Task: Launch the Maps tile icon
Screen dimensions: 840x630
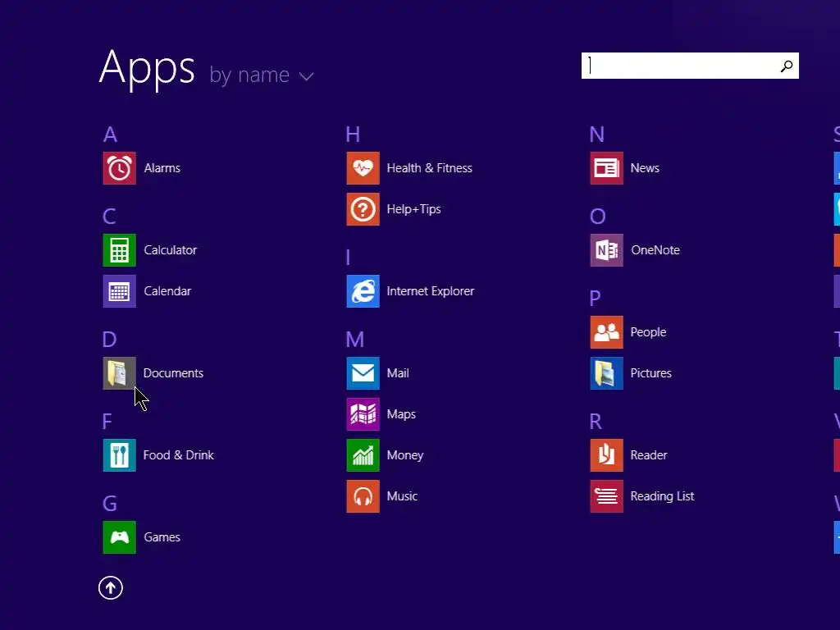Action: click(x=363, y=414)
